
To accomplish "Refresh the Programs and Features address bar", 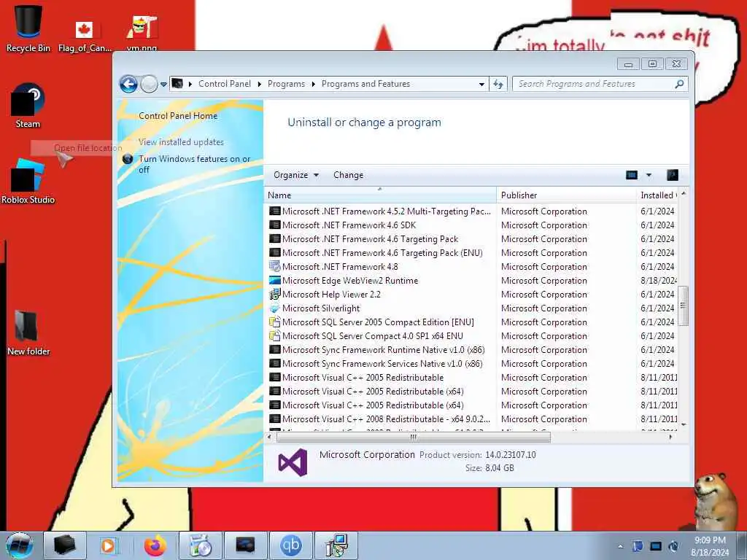I will coord(498,84).
